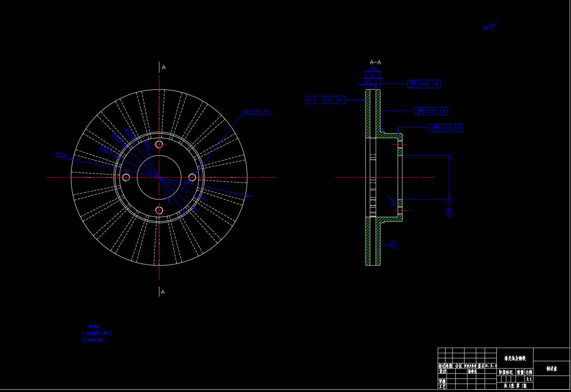Click the topmost 0.03 B tolerance frame
The image size is (571, 392).
click(x=424, y=84)
